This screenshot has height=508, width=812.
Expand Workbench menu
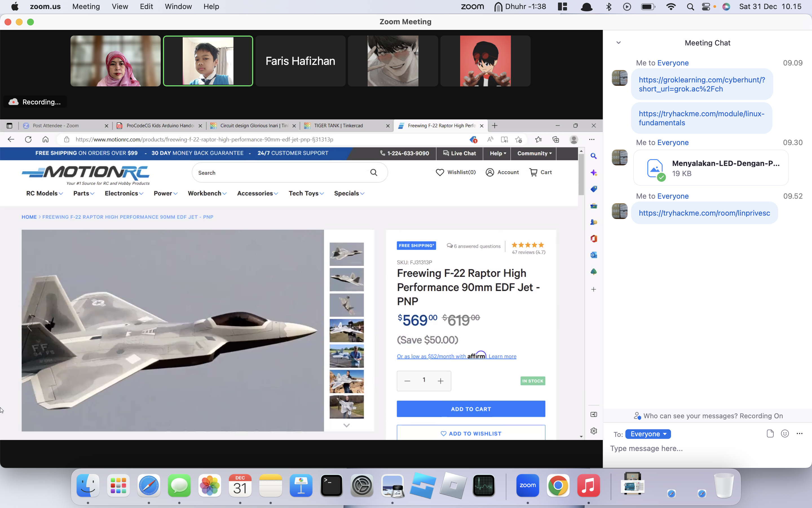pyautogui.click(x=207, y=193)
